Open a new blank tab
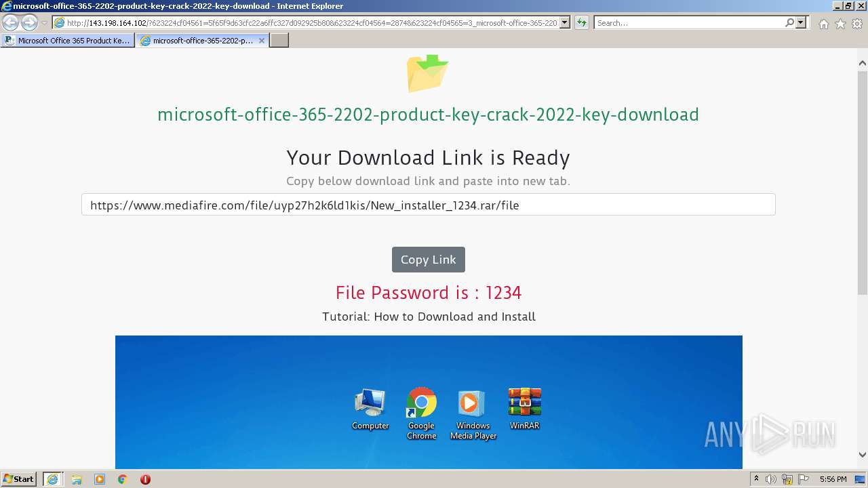 coord(279,41)
